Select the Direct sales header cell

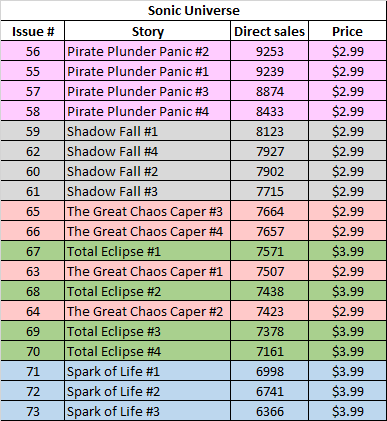click(269, 31)
